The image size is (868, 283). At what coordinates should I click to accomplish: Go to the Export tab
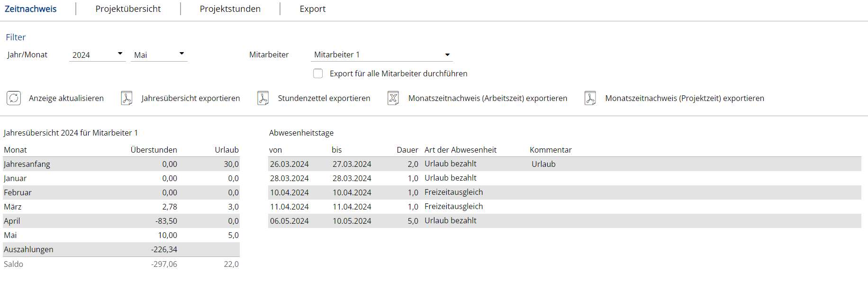click(313, 9)
